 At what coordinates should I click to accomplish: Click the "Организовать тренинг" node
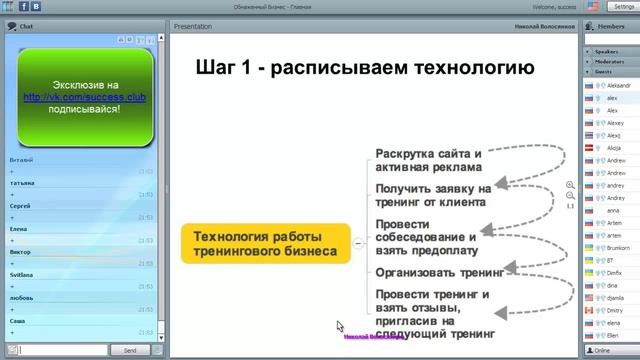(x=440, y=273)
